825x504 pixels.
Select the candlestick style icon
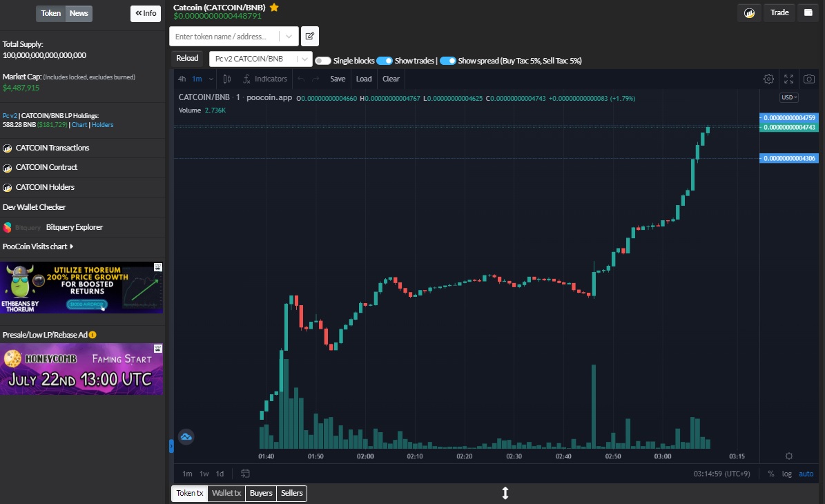coord(227,79)
